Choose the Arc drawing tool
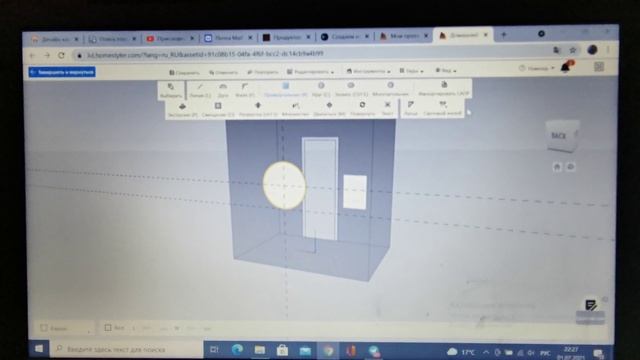 click(x=223, y=90)
